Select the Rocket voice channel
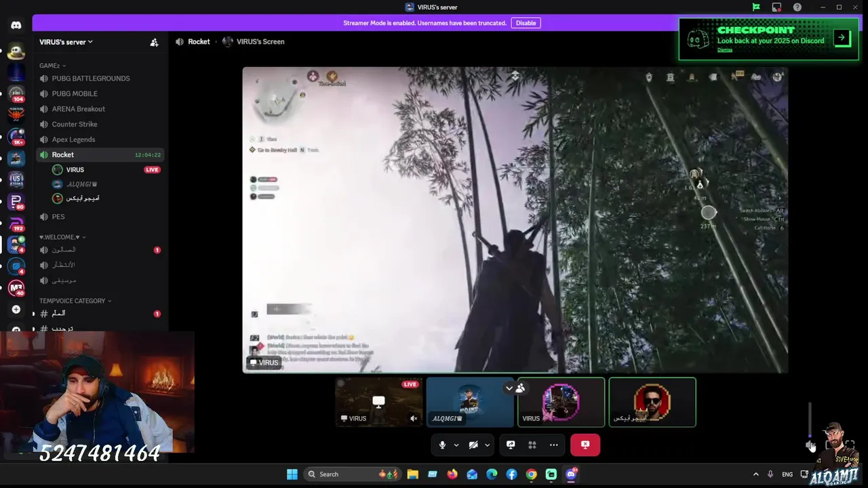This screenshot has width=868, height=488. pos(100,155)
